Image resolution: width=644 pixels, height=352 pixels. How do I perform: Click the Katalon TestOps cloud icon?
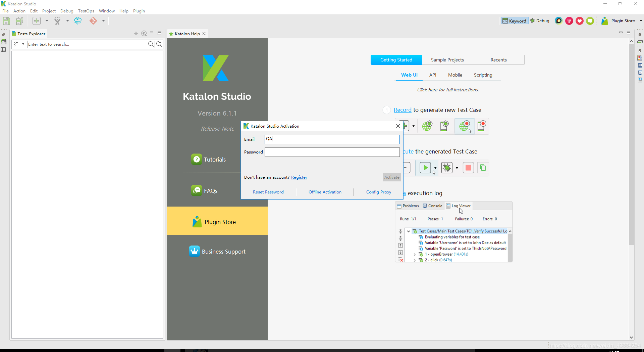pyautogui.click(x=78, y=21)
